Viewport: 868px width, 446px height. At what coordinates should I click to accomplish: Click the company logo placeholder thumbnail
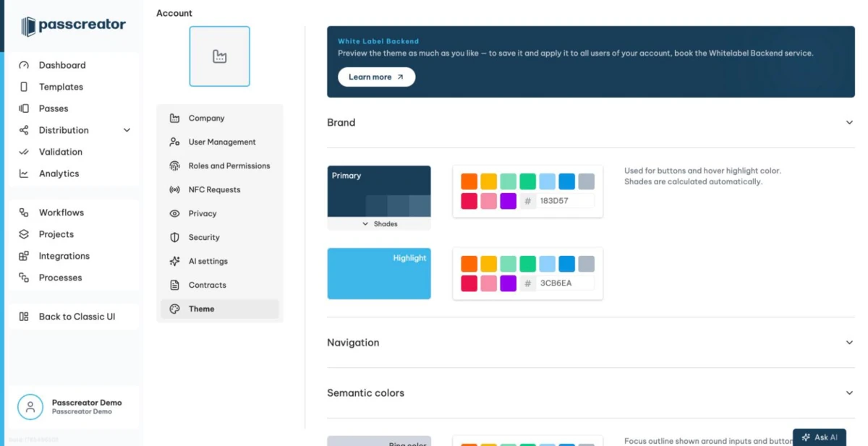point(220,56)
